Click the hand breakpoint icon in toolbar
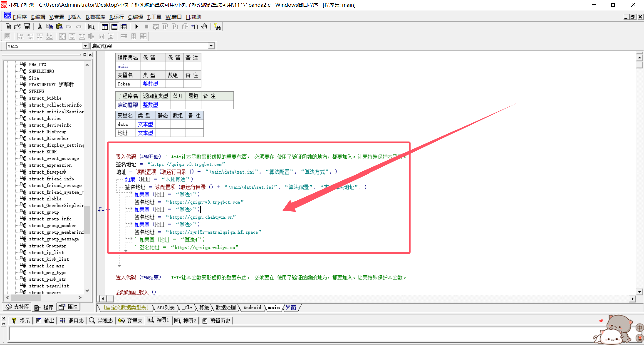The height and width of the screenshot is (345, 644). click(204, 27)
